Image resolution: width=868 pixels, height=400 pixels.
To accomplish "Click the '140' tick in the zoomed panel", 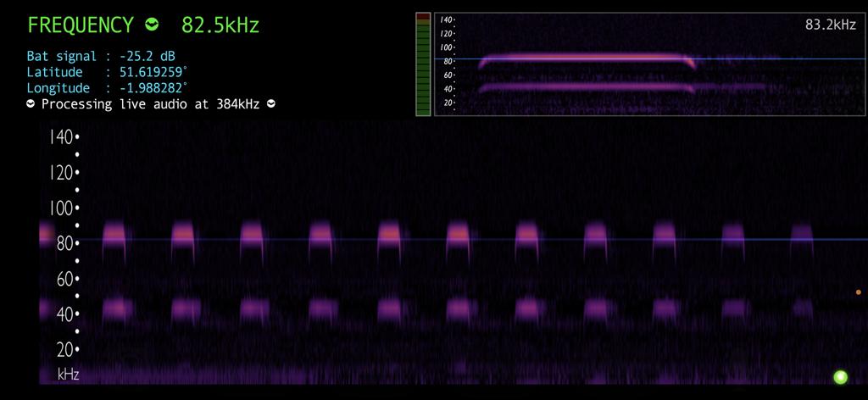I will click(446, 20).
